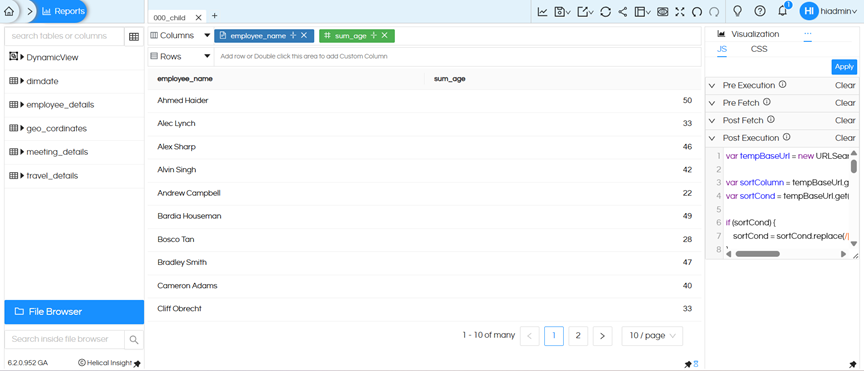Click move handle on employee_name chip
Screen dimensions: 864x371
[x=293, y=36]
